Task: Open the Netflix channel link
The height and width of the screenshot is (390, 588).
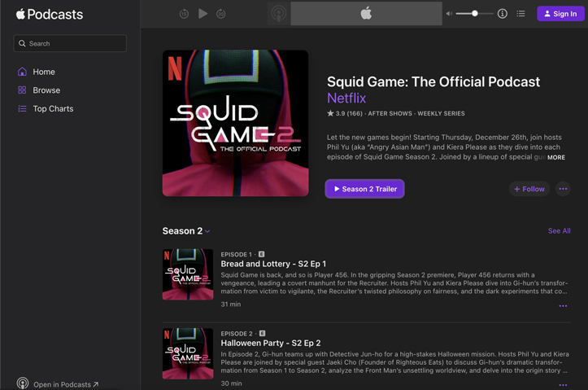Action: coord(346,98)
